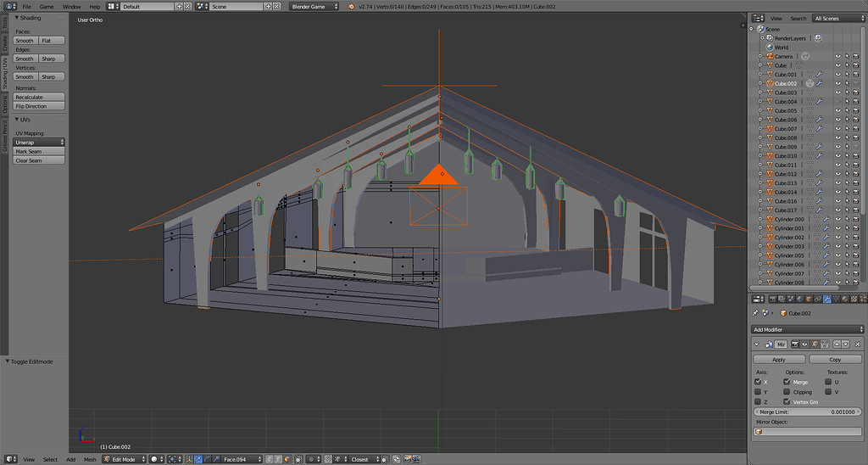Collapse the Mirror modifier panel arrow
Viewport: 868px width, 465px height.
click(x=757, y=345)
